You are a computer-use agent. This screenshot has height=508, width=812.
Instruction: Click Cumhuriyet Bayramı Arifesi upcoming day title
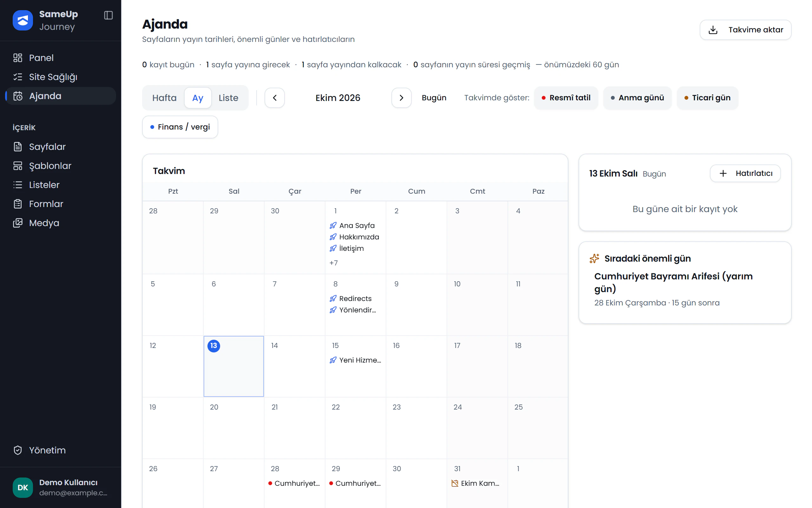point(673,283)
